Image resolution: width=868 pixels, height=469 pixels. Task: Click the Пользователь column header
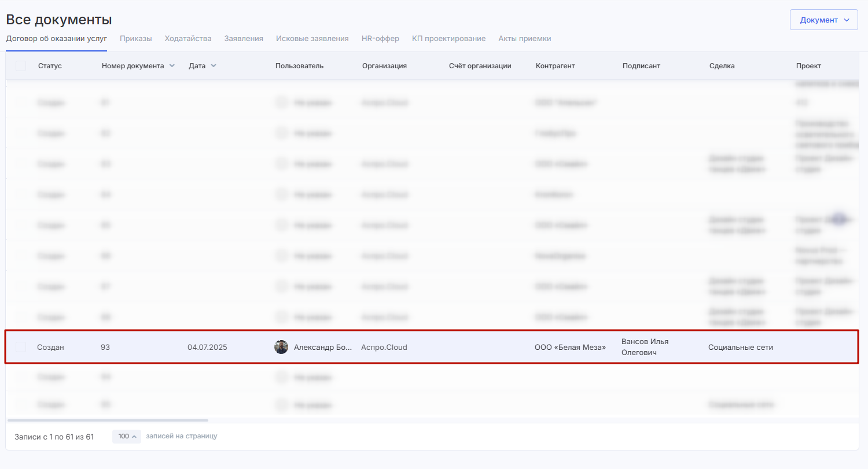click(x=300, y=66)
